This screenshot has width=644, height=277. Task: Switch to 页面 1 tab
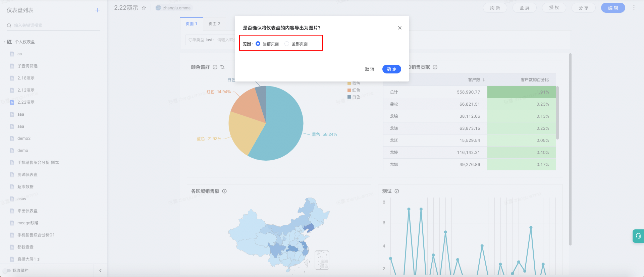(192, 24)
